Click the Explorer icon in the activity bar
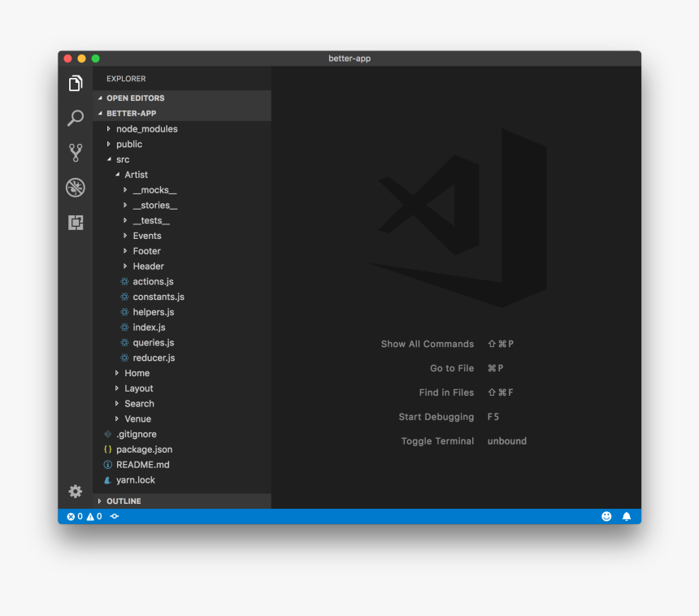 75,82
